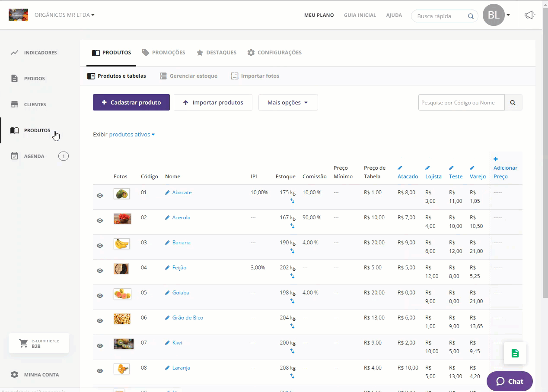Click the pencil icon next to Banana

click(167, 243)
